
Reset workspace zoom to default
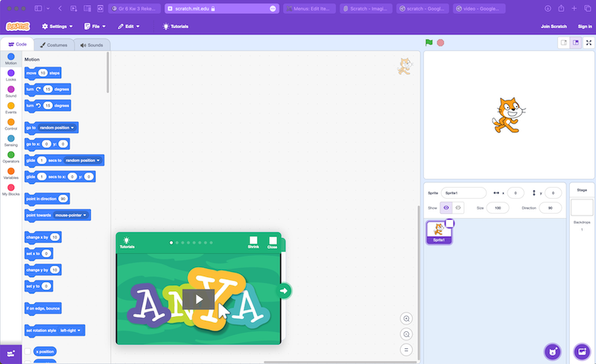click(x=406, y=350)
